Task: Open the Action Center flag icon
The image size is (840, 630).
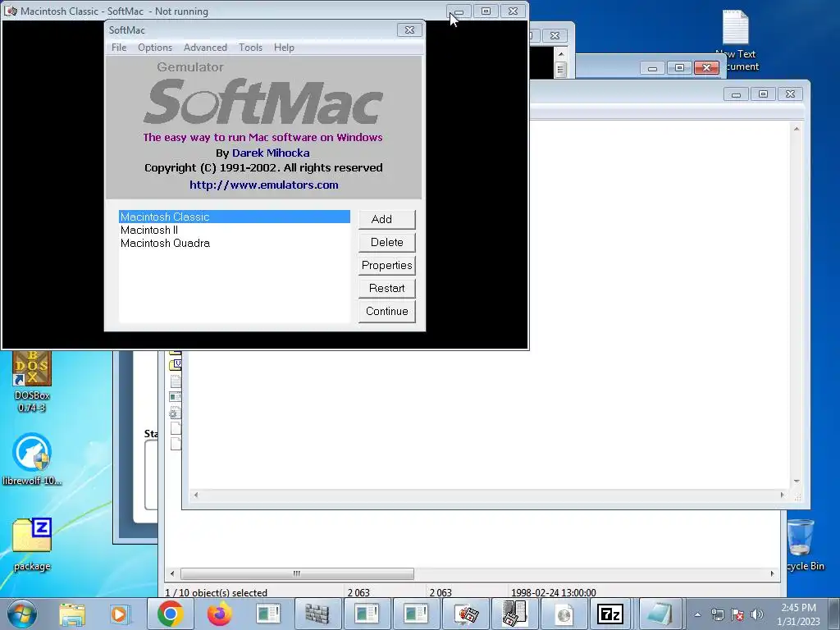Action: (x=737, y=614)
